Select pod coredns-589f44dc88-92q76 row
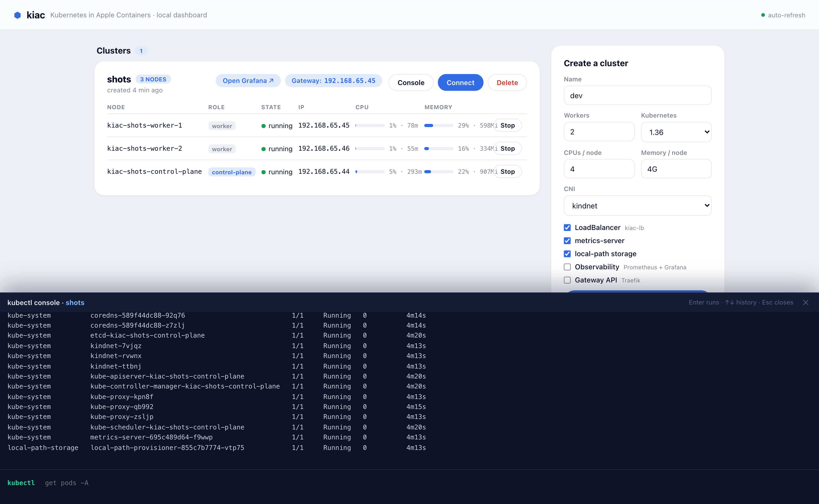 click(x=217, y=315)
